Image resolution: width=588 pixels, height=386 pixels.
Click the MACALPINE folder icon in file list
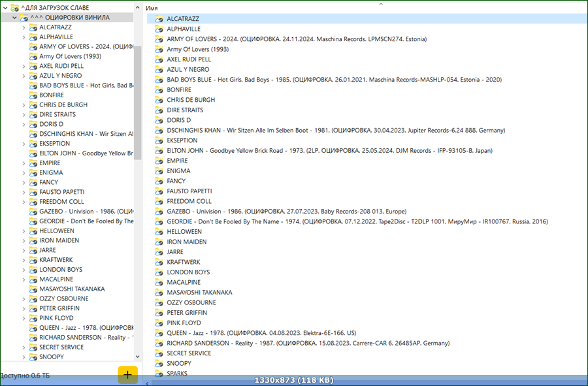(x=159, y=282)
